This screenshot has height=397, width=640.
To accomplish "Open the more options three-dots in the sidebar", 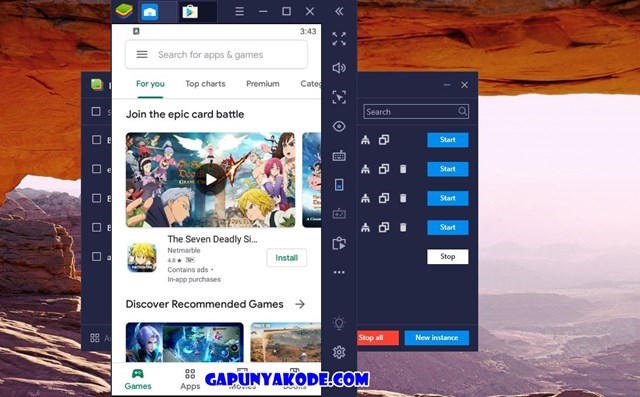I will [x=339, y=272].
